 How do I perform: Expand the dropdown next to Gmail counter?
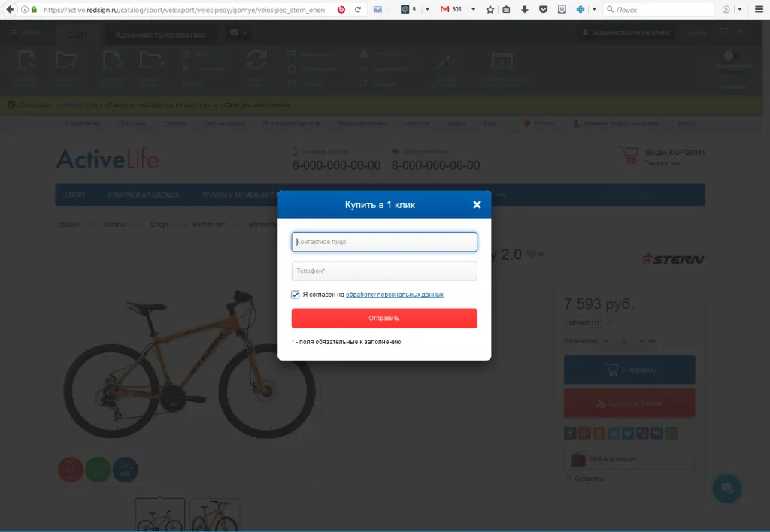click(x=474, y=9)
